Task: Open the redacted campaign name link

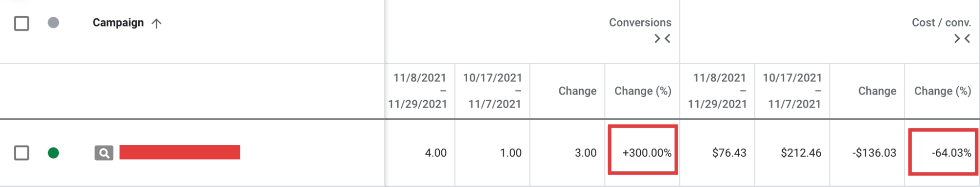Action: coord(180,152)
